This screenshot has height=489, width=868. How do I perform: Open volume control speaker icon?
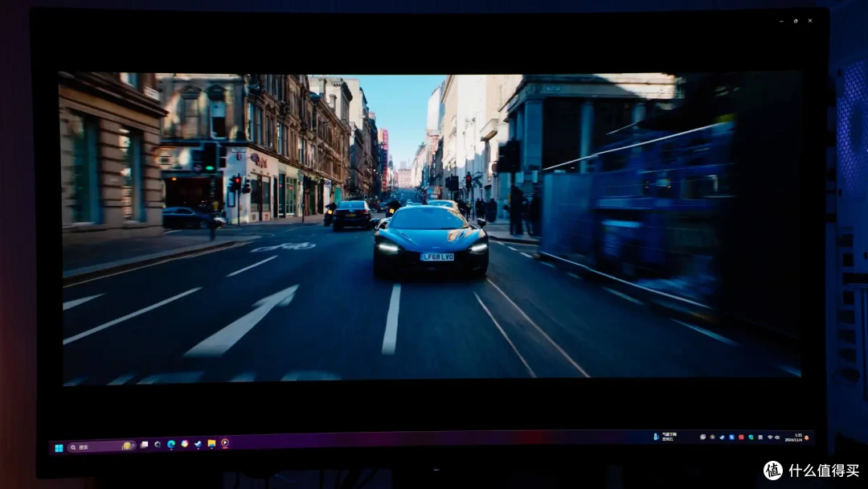[777, 438]
